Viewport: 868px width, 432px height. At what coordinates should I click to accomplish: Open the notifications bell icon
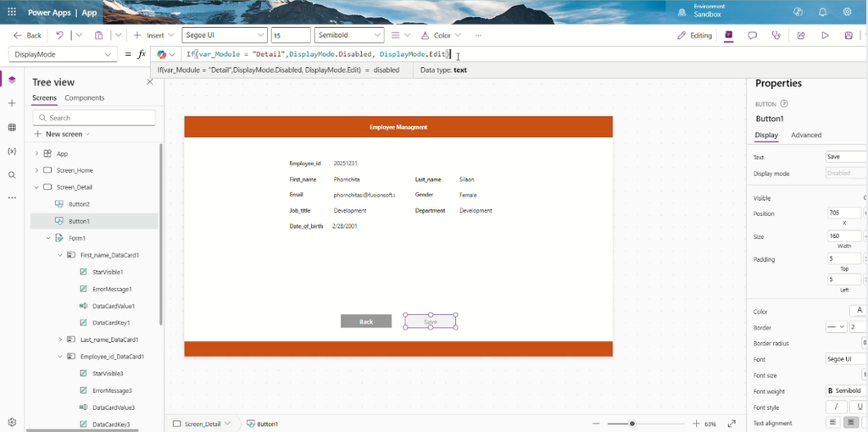pyautogui.click(x=822, y=12)
